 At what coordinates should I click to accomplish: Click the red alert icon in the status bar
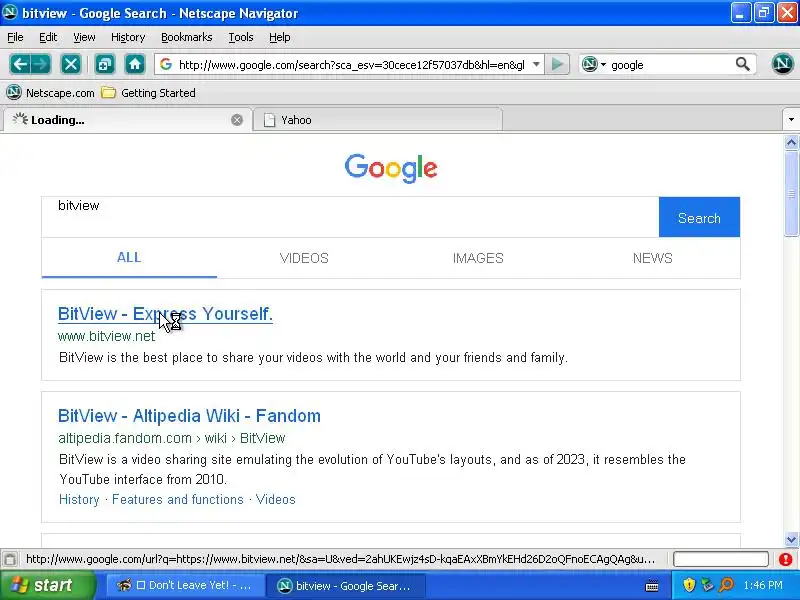pyautogui.click(x=785, y=559)
